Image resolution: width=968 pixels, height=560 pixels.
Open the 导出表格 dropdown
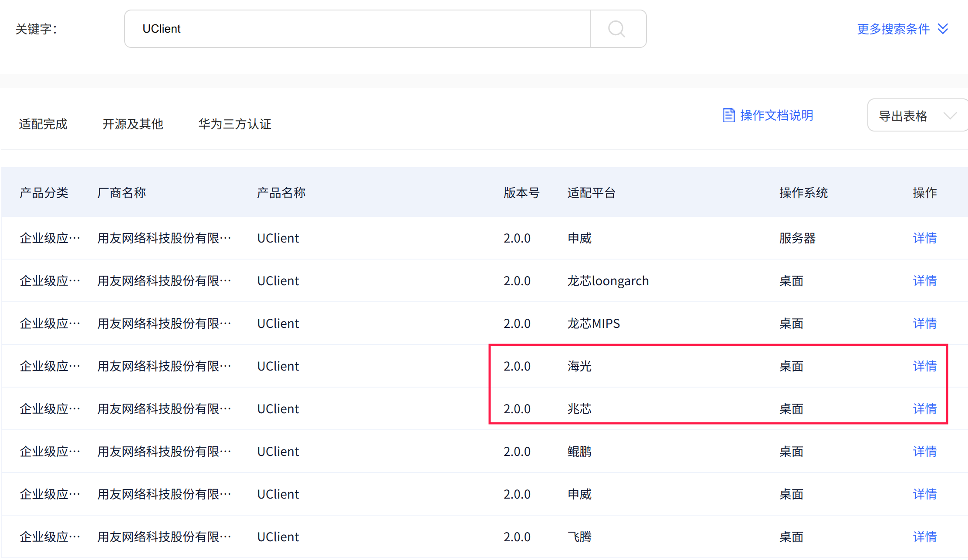pyautogui.click(x=917, y=115)
